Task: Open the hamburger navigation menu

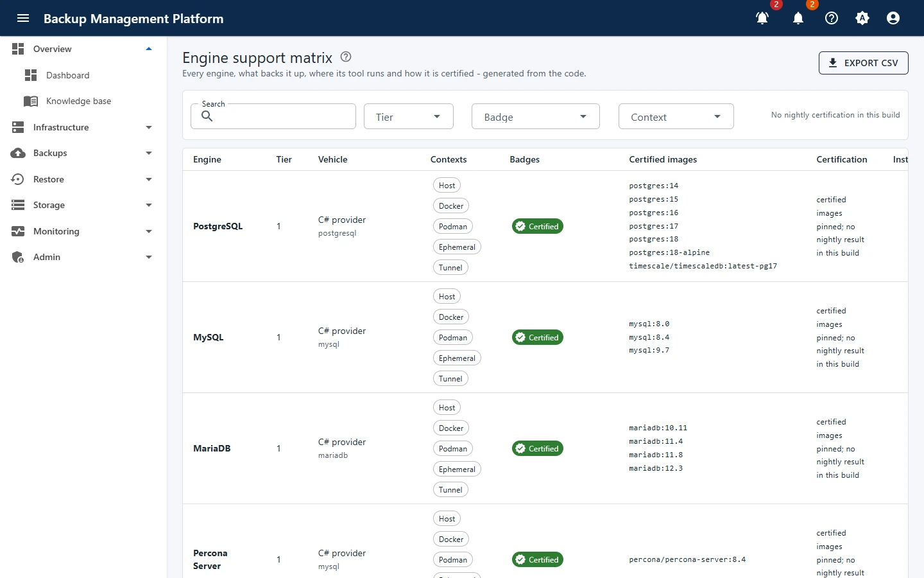Action: (x=23, y=18)
